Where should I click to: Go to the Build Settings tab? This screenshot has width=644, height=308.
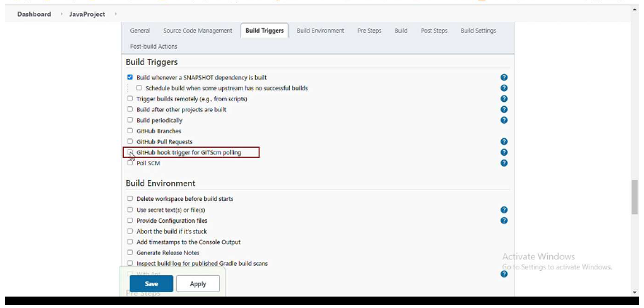coord(478,31)
